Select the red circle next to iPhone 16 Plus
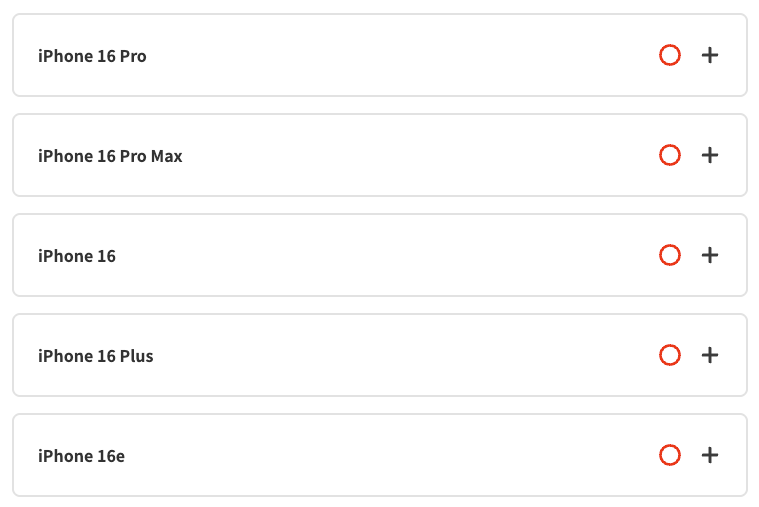 click(670, 356)
